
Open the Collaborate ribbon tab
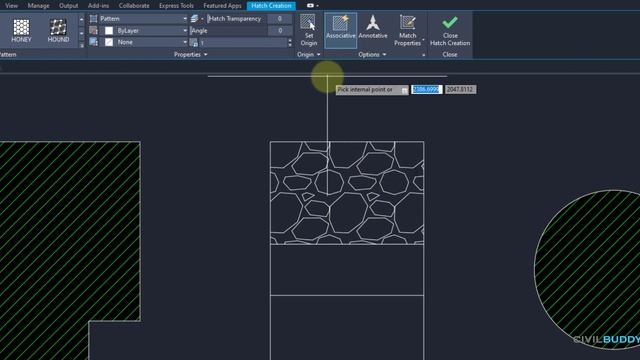(x=134, y=6)
